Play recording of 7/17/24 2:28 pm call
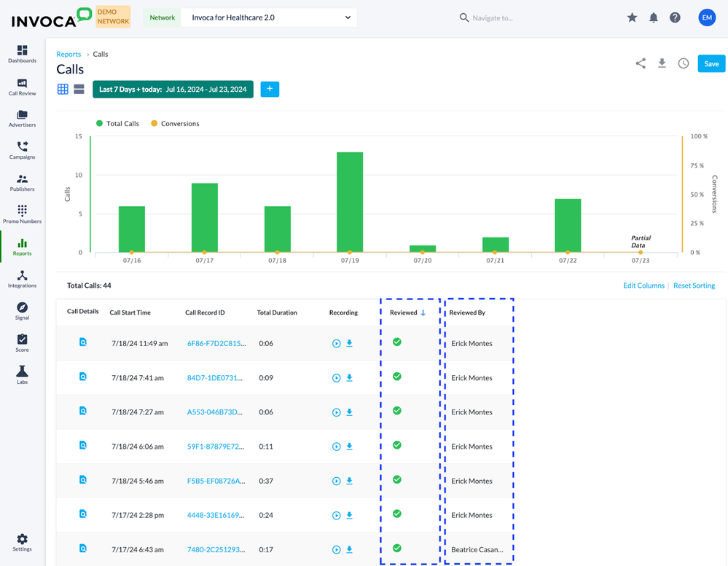This screenshot has height=566, width=728. point(336,516)
